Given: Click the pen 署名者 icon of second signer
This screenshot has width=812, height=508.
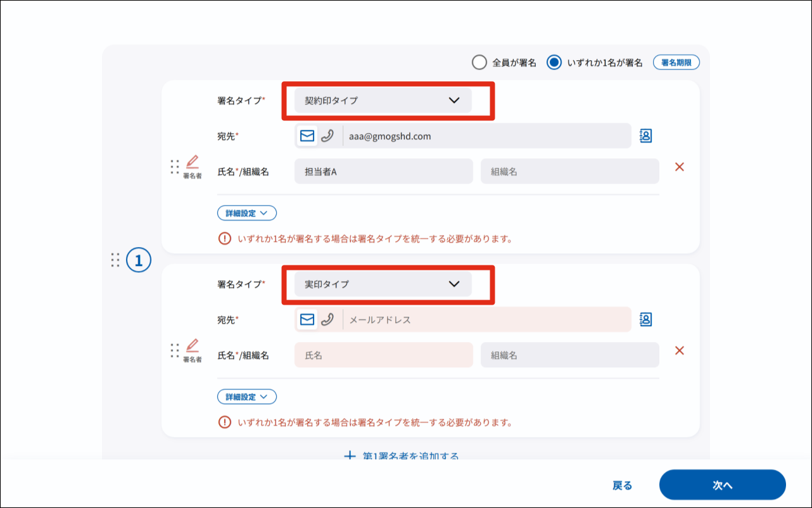Looking at the screenshot, I should (x=193, y=350).
